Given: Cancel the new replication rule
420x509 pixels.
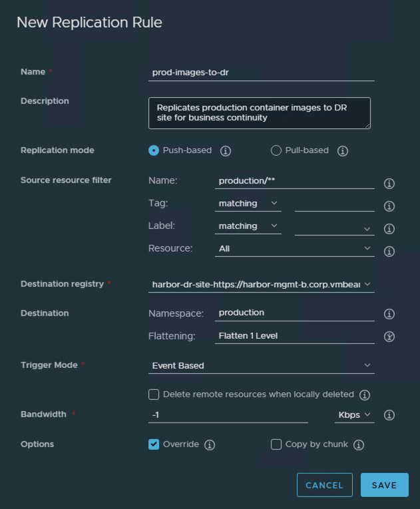Looking at the screenshot, I should pos(324,485).
